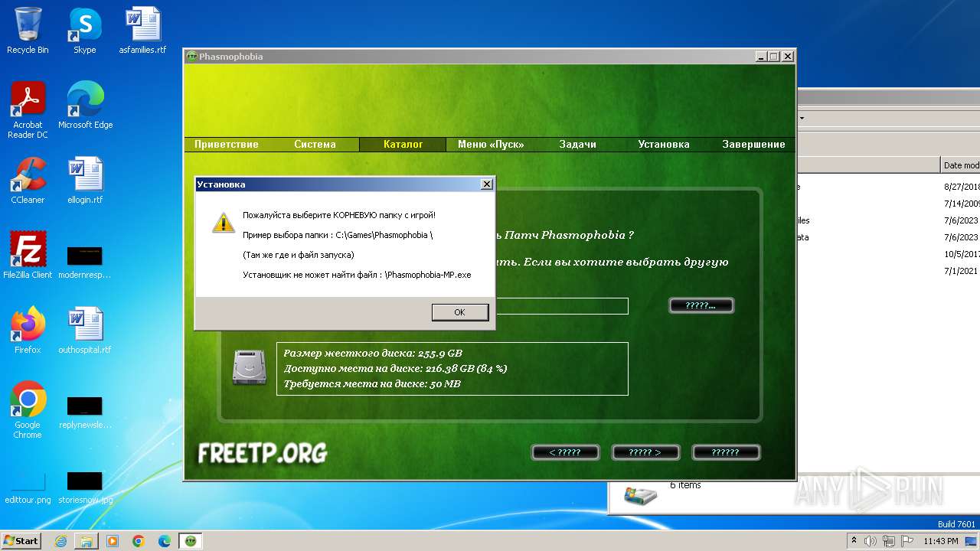Select the edittour.png desktop file
This screenshot has width=980, height=551.
[28, 487]
